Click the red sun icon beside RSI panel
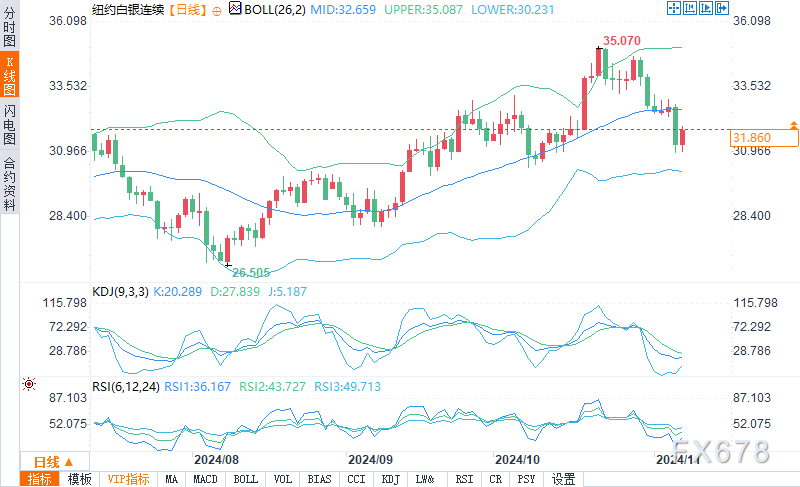This screenshot has height=487, width=800. coord(29,384)
